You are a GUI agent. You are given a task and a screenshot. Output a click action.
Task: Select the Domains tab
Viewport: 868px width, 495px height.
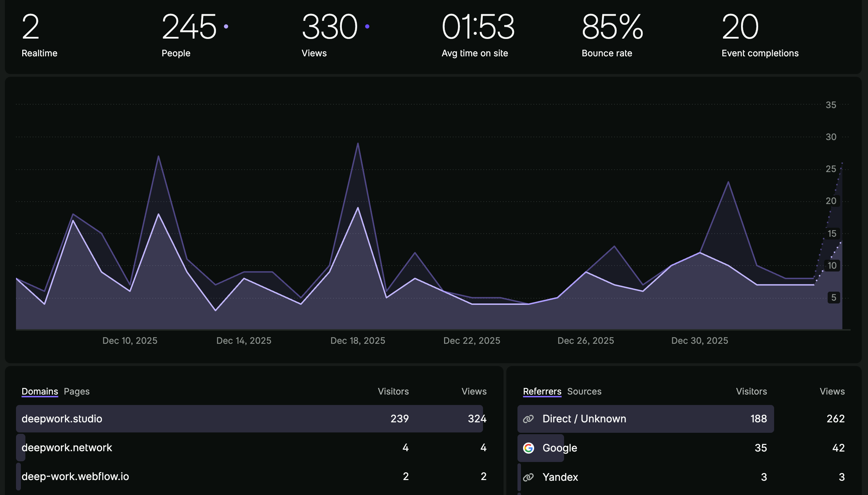(40, 391)
